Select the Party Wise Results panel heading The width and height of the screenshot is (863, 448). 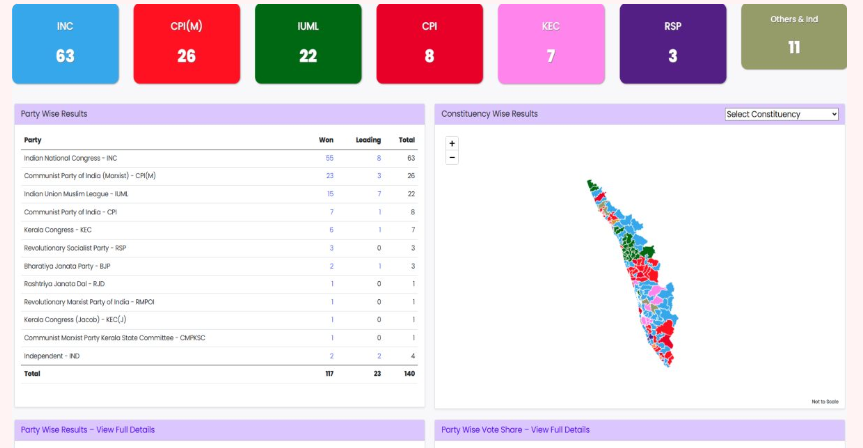click(x=54, y=114)
